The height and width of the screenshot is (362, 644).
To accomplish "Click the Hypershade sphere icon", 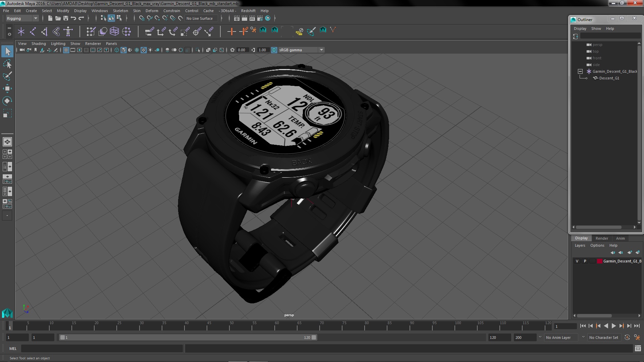I will (x=268, y=18).
